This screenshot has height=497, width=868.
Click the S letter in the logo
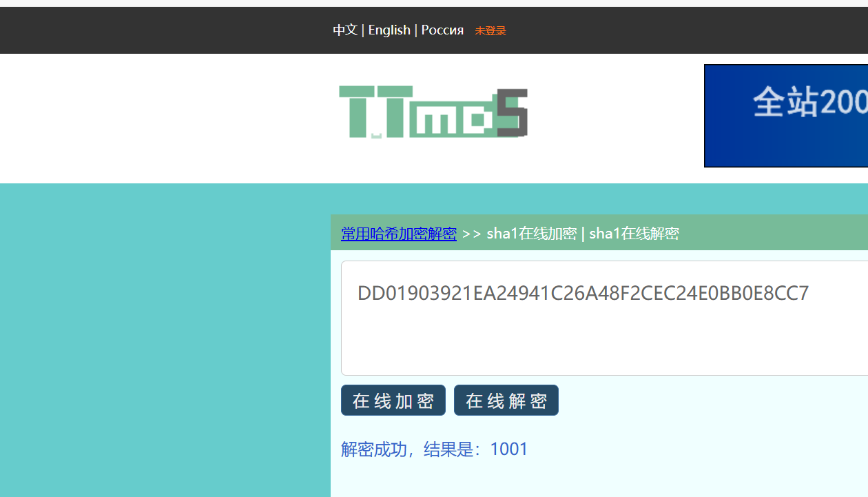511,112
